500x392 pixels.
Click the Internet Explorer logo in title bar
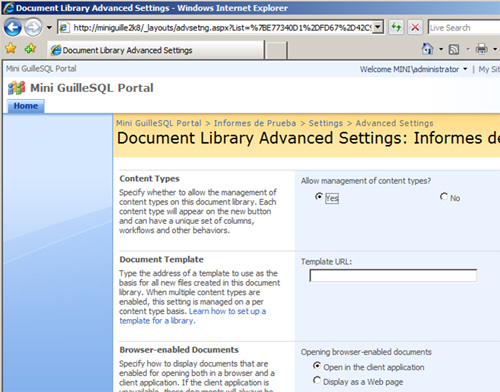[x=8, y=8]
